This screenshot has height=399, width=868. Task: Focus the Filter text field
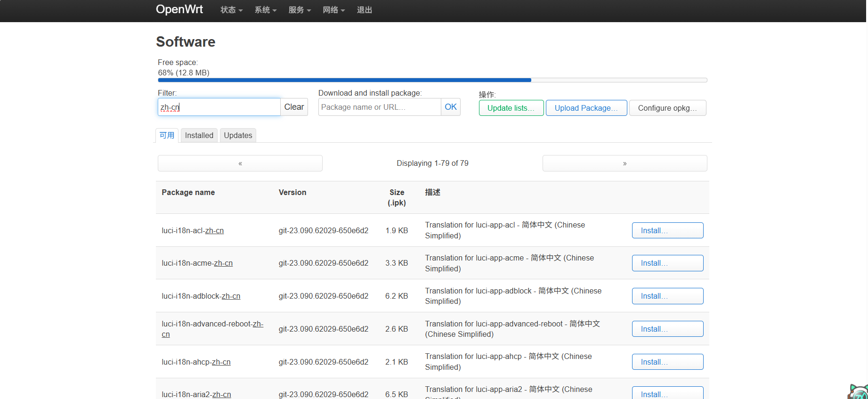pos(219,107)
